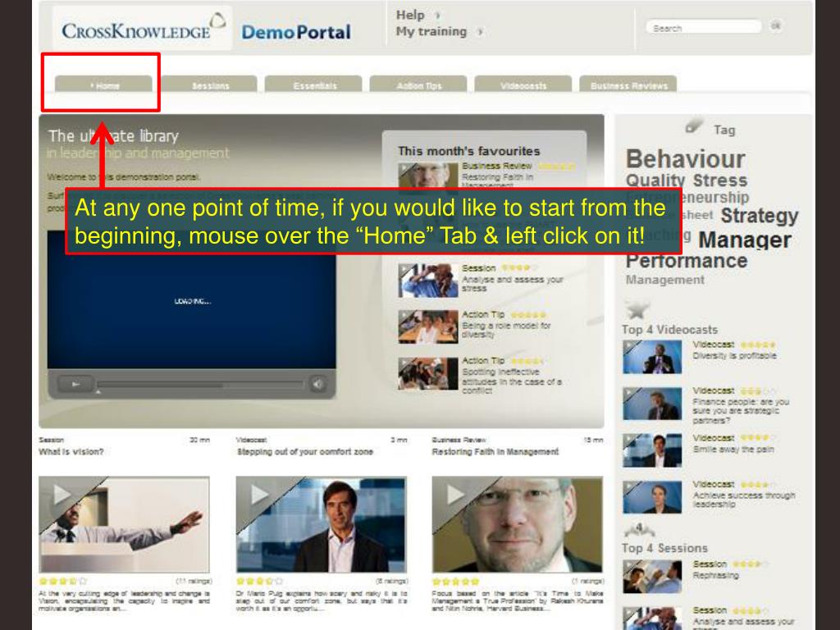Screen dimensions: 840x630
Task: Select the Manager tag
Action: [x=745, y=240]
